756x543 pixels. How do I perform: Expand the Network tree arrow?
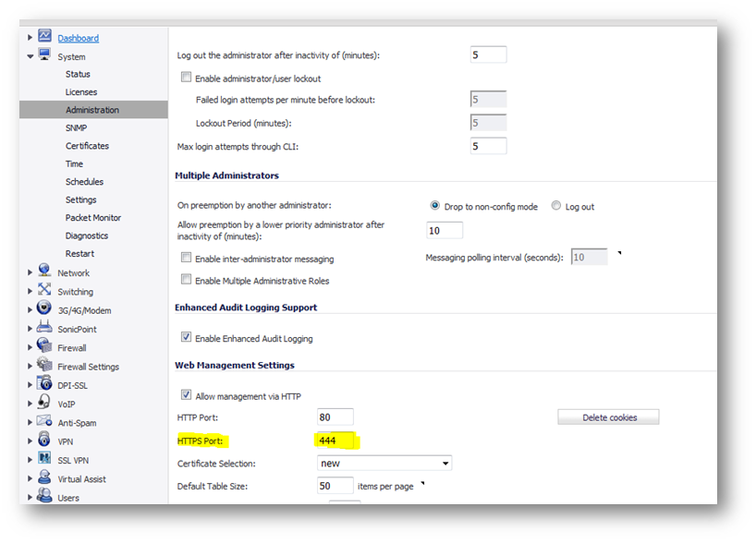pyautogui.click(x=30, y=272)
